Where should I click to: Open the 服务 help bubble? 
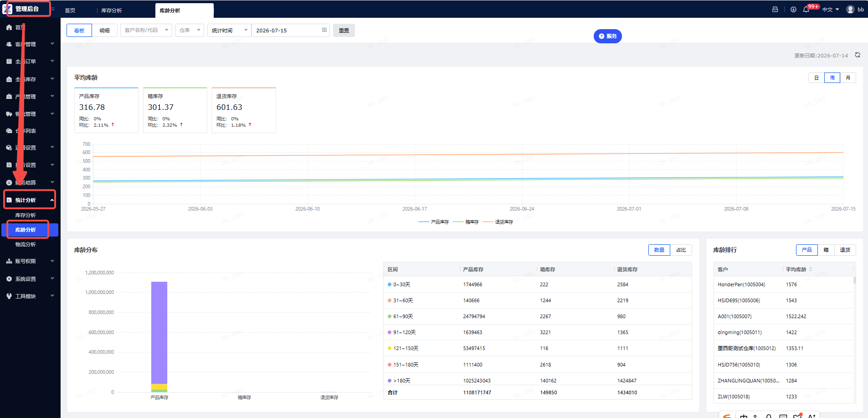(x=607, y=36)
